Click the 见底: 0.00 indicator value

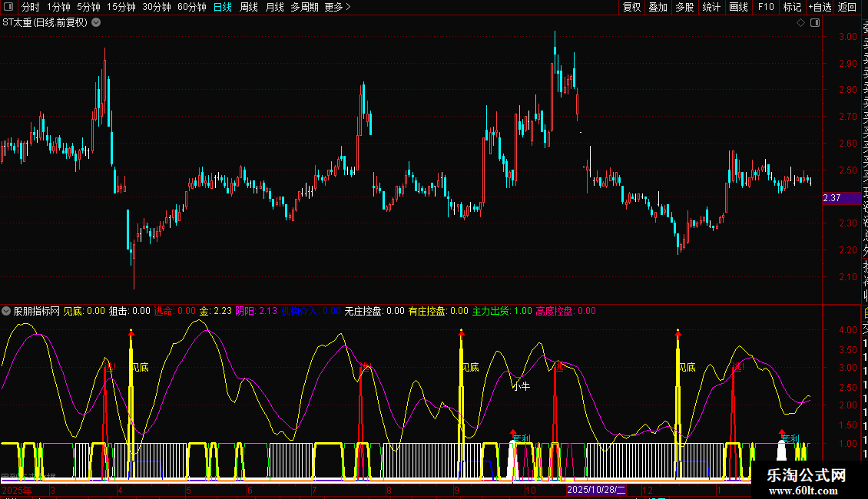84,311
